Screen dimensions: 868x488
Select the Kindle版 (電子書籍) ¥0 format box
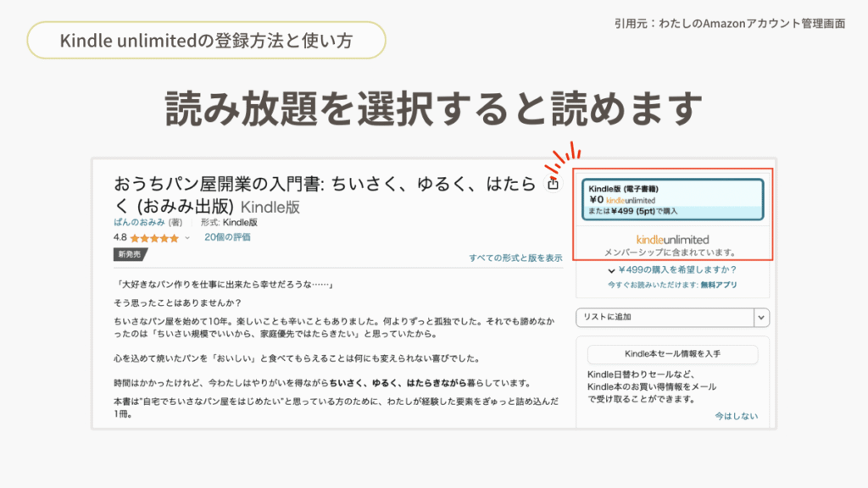point(672,199)
